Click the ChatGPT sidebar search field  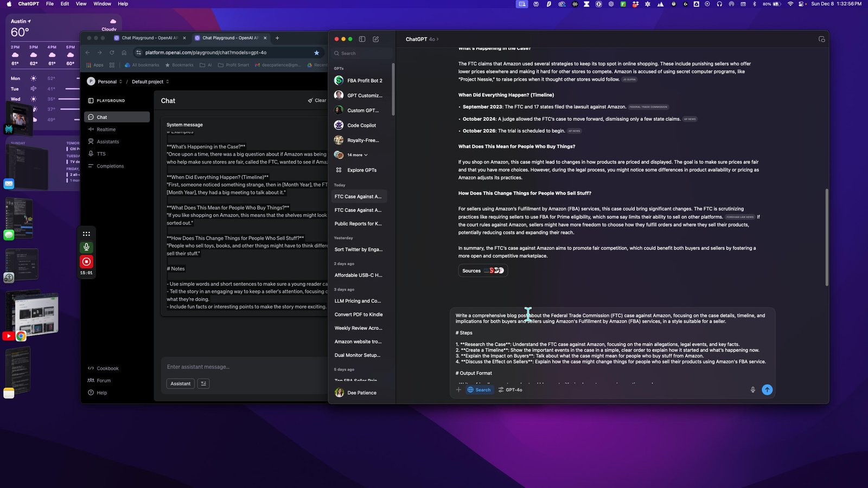click(361, 53)
